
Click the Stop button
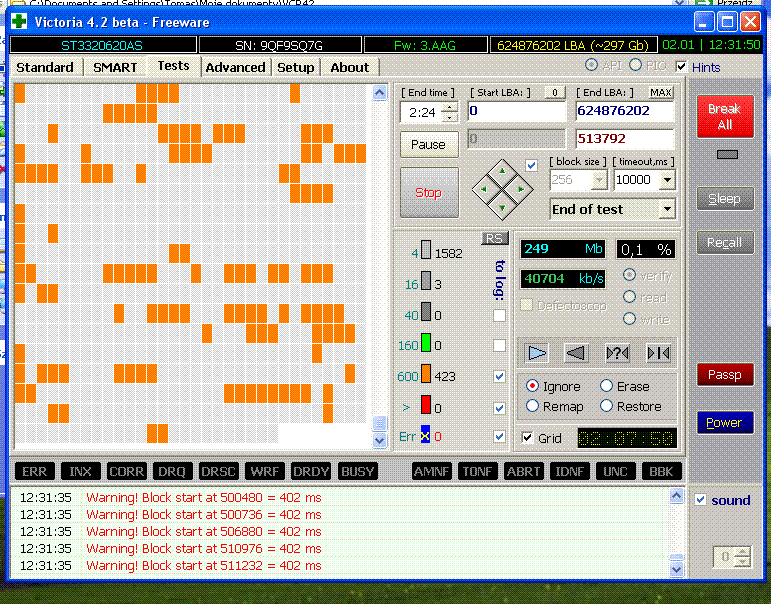pyautogui.click(x=429, y=193)
